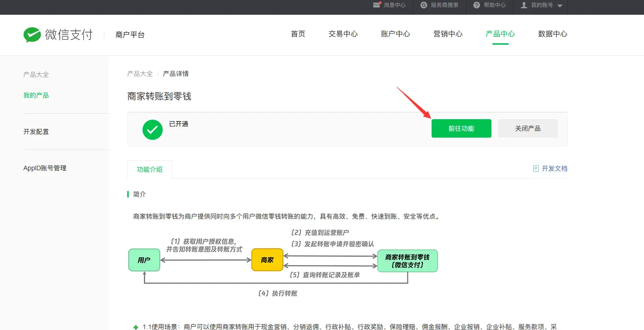Open the 营销中心 navigation item
644x330 pixels.
pyautogui.click(x=448, y=34)
